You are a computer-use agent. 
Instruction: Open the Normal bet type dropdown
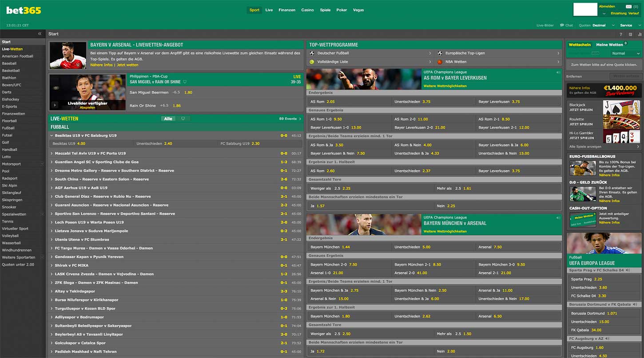626,53
